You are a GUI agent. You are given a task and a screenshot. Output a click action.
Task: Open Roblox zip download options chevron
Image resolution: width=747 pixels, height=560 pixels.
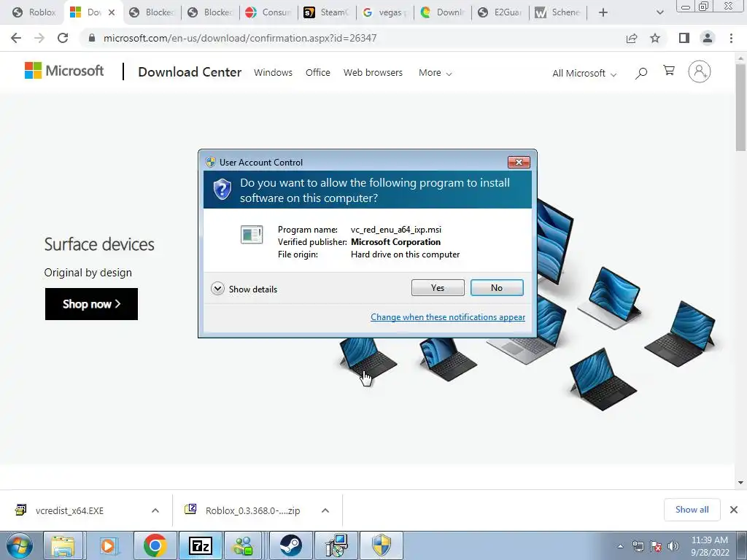pos(325,510)
